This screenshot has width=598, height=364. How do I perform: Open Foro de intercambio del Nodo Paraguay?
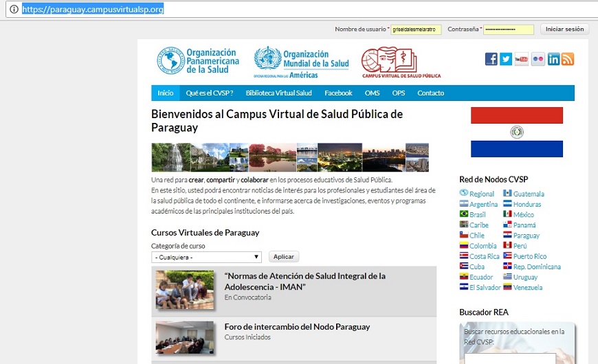tap(297, 327)
